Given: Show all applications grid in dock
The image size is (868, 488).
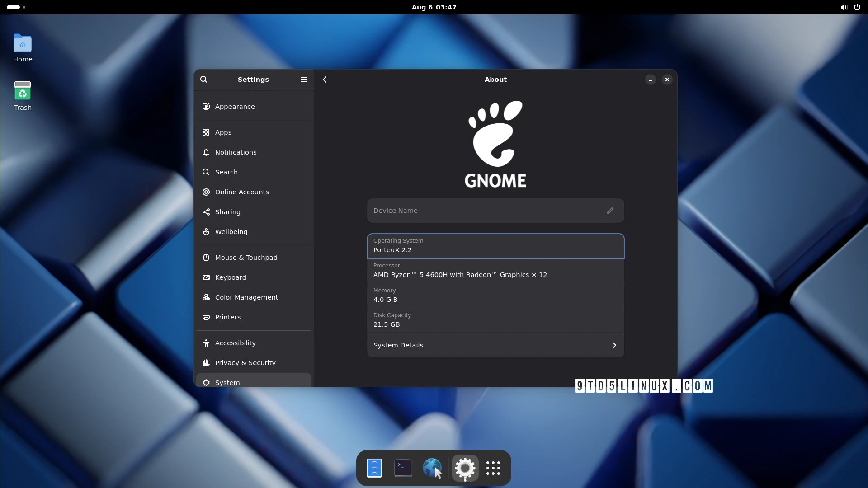Looking at the screenshot, I should coord(493,468).
